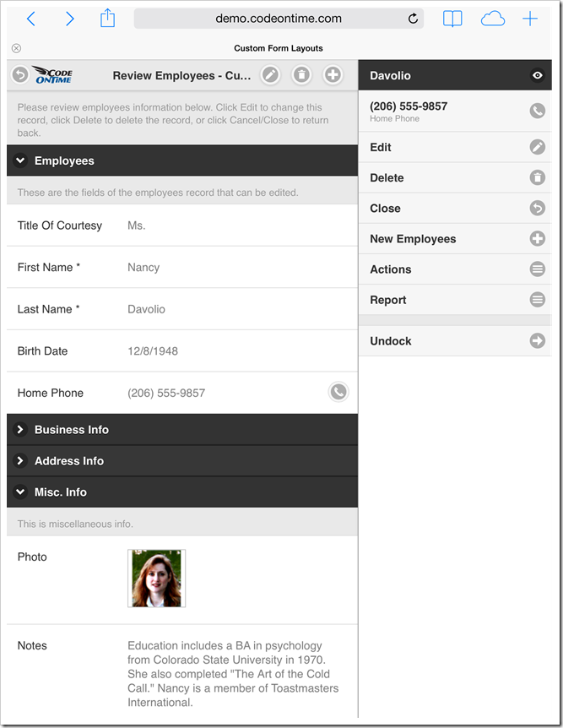Screen dimensions: 563x728
Task: Open iCloud tabs cloud icon
Action: (x=492, y=19)
